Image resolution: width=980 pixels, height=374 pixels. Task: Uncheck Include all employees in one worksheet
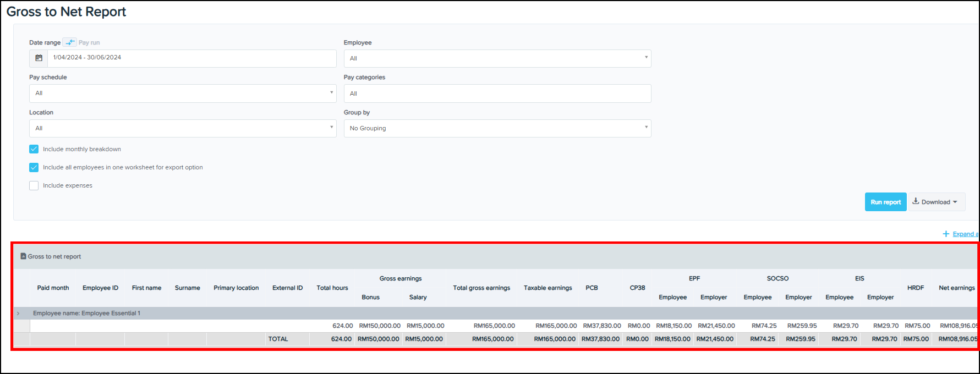coord(34,167)
